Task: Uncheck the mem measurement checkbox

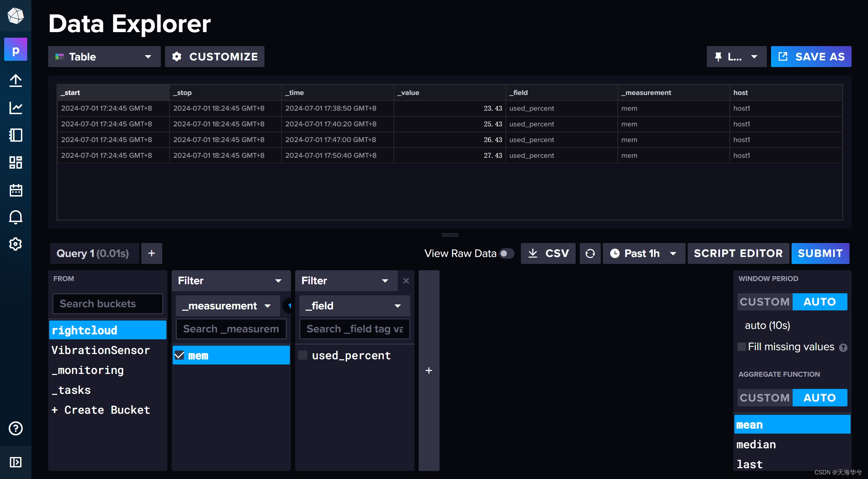Action: (x=179, y=355)
